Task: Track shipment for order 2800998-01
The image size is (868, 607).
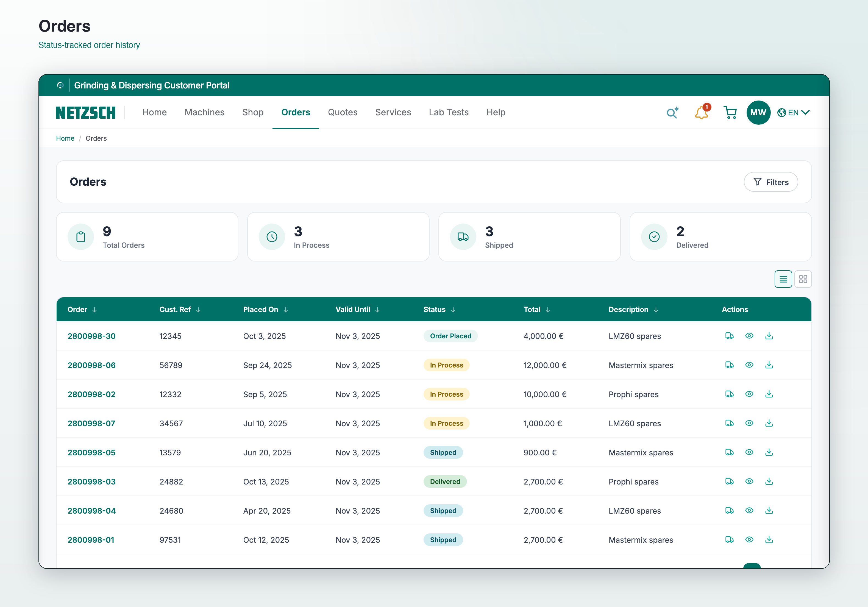Action: 729,539
